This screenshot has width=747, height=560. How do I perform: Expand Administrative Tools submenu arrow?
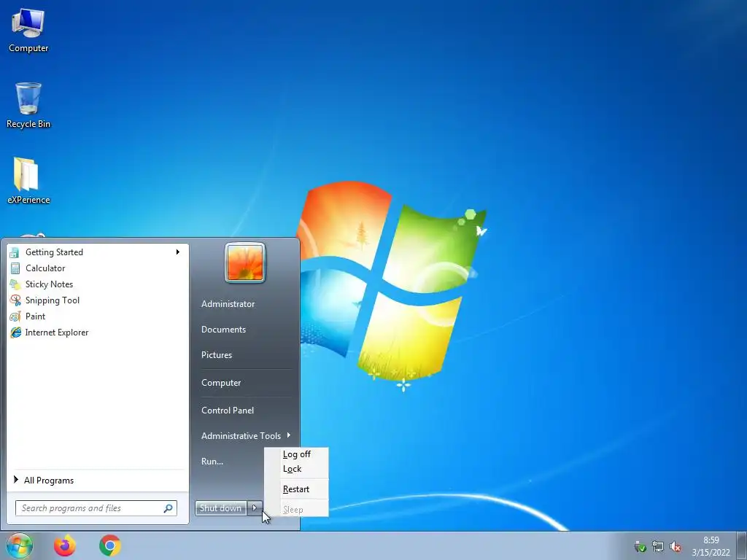coord(289,435)
